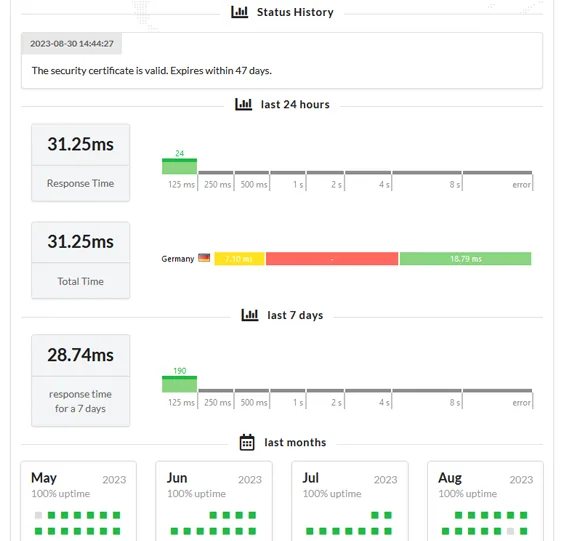This screenshot has height=541, width=564.
Task: Click the error label in 7 days chart
Action: pos(521,403)
